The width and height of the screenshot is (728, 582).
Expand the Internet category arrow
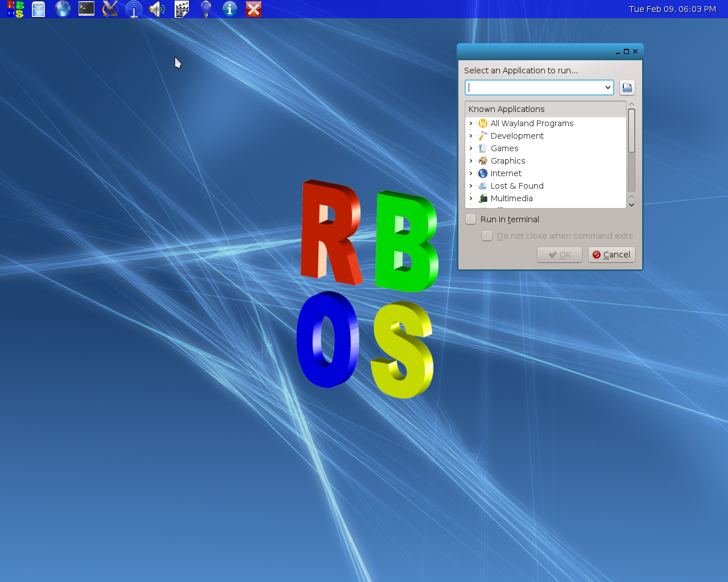(x=471, y=173)
